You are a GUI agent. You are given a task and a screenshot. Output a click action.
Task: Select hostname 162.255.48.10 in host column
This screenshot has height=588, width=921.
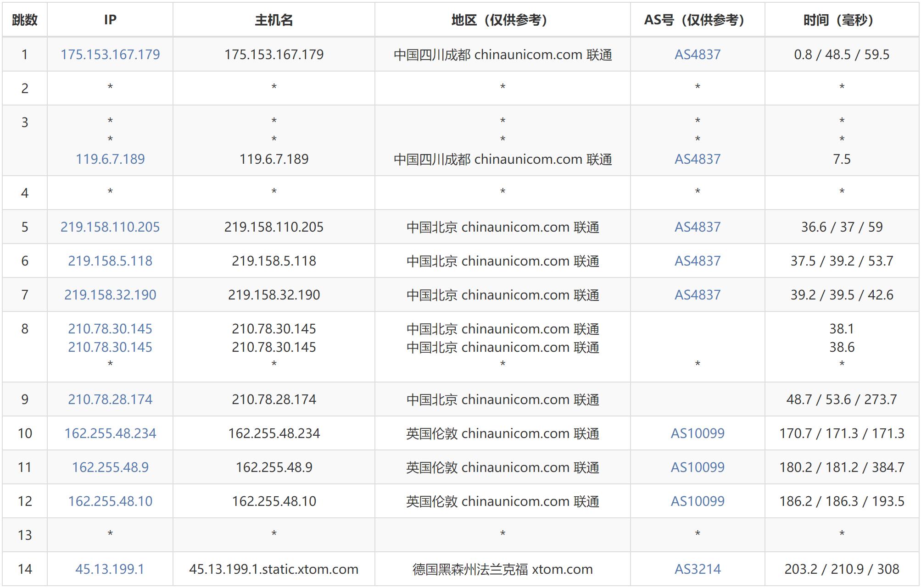pos(274,501)
